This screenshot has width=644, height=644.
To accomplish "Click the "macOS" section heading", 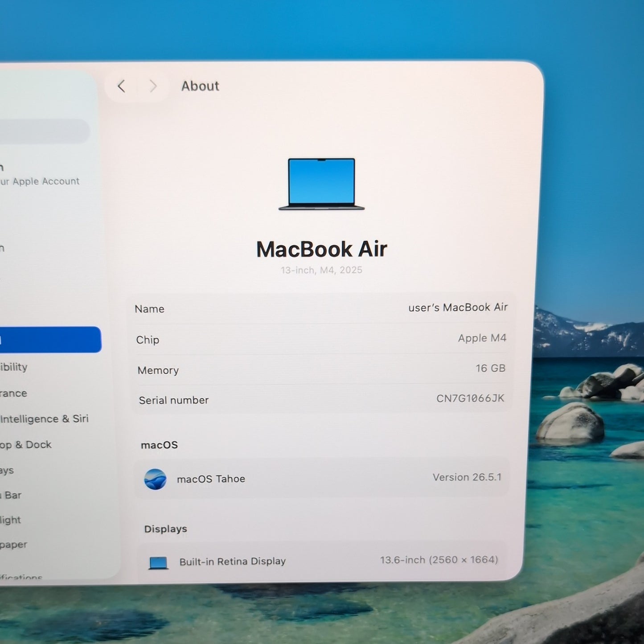I will (159, 445).
